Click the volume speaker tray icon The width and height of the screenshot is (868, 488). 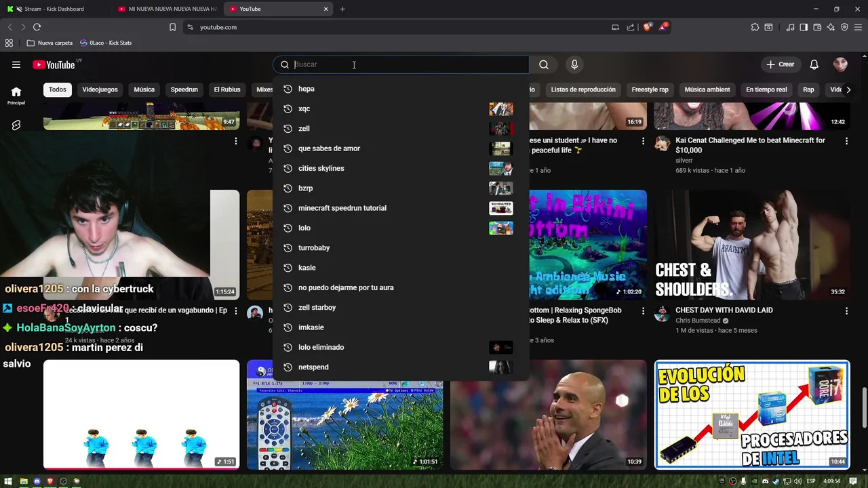(798, 481)
